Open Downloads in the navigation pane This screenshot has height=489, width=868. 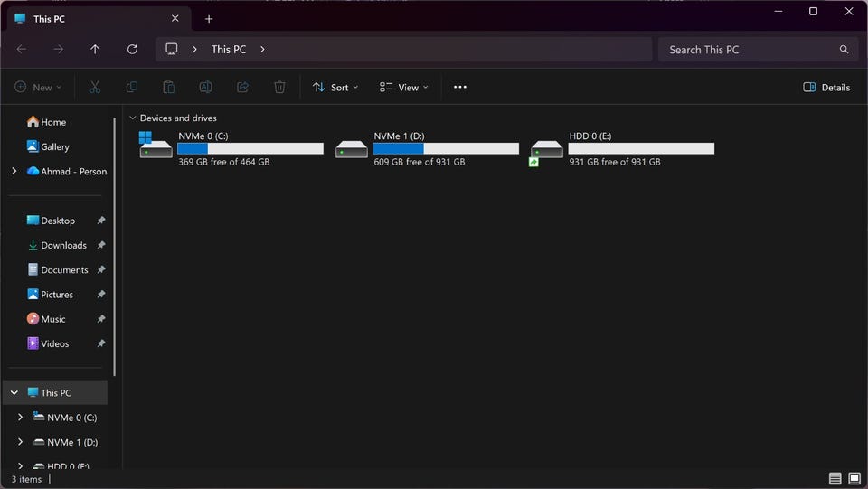[x=57, y=245]
